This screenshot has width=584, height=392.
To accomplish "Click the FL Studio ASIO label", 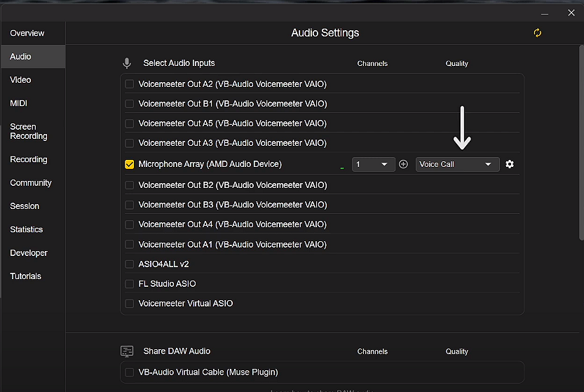I will (167, 284).
